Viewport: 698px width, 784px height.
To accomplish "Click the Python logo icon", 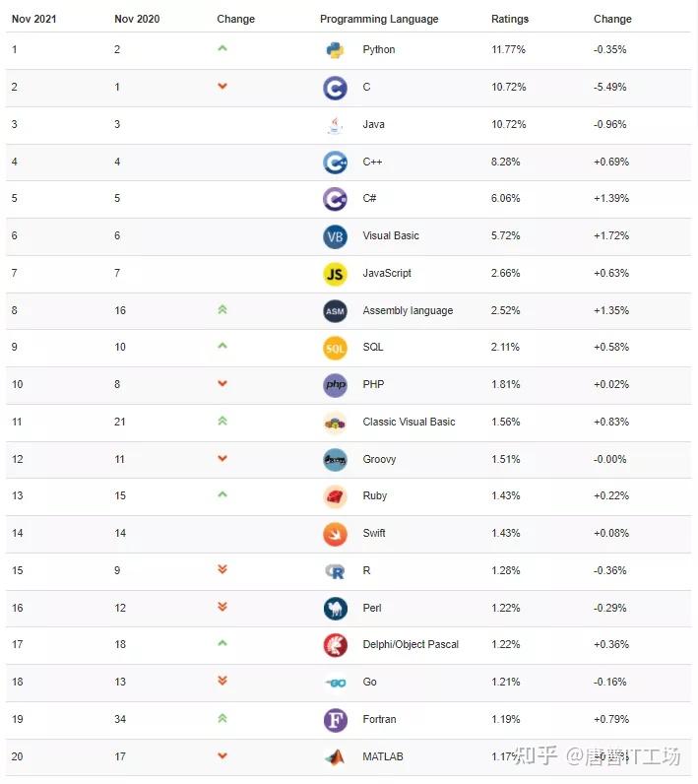I will pyautogui.click(x=335, y=50).
